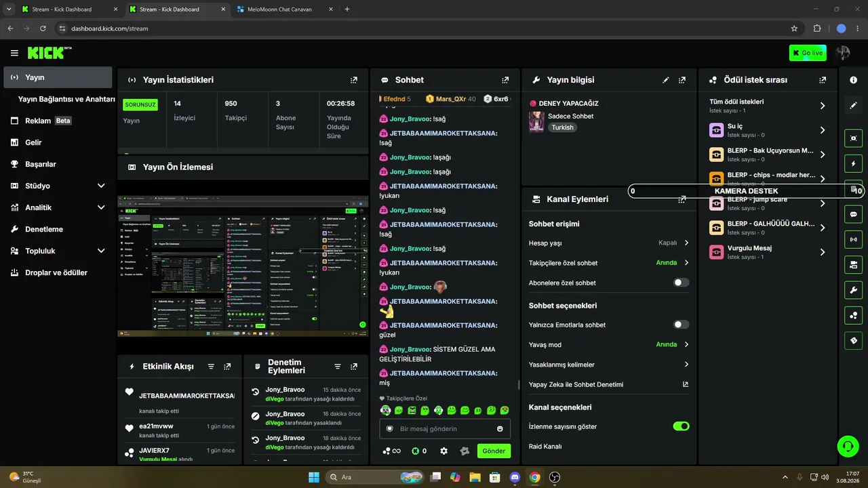Image resolution: width=868 pixels, height=488 pixels.
Task: Pop out the Ödül istek sırası panel
Action: [823, 80]
